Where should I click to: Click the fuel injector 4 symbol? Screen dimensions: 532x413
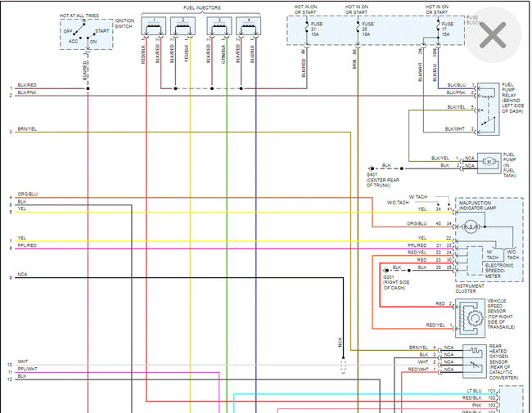[x=248, y=26]
